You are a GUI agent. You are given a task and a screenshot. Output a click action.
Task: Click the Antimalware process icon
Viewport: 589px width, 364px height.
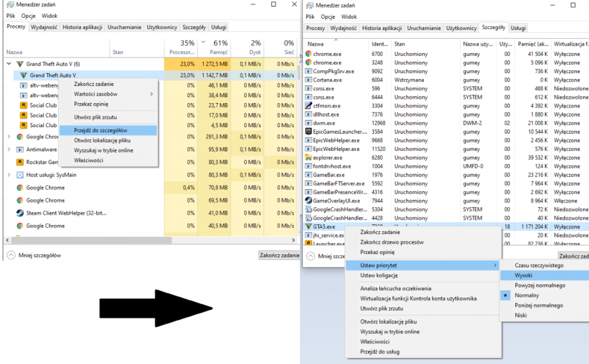tap(20, 149)
